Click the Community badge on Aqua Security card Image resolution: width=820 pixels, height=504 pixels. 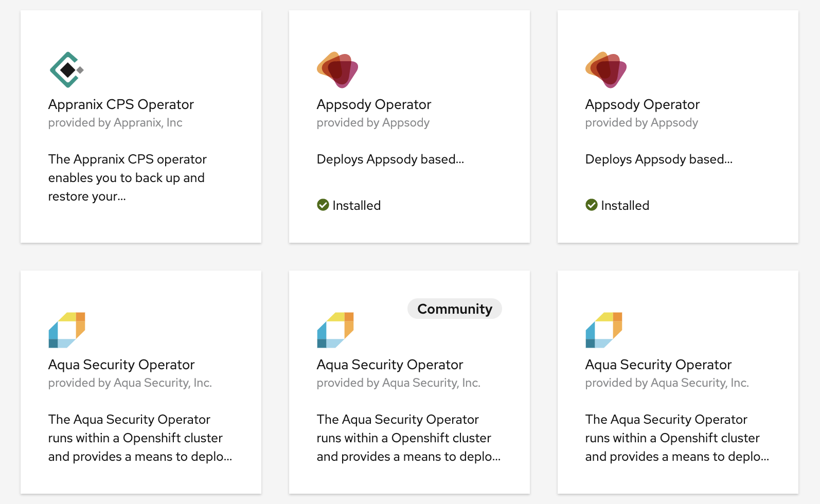455,309
